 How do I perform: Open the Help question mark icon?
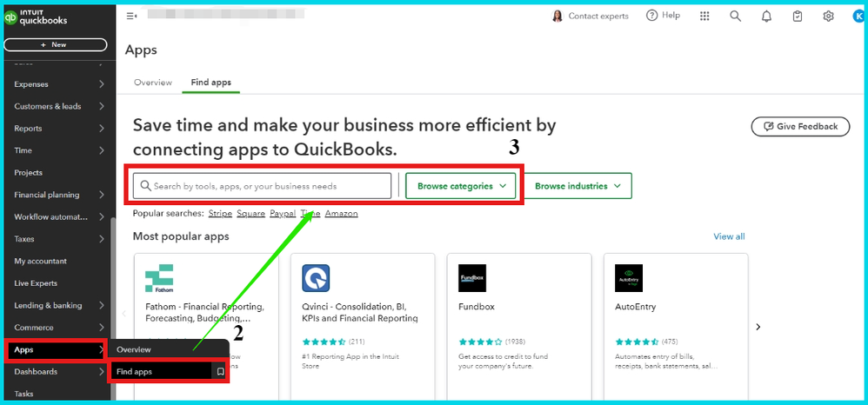click(x=652, y=16)
